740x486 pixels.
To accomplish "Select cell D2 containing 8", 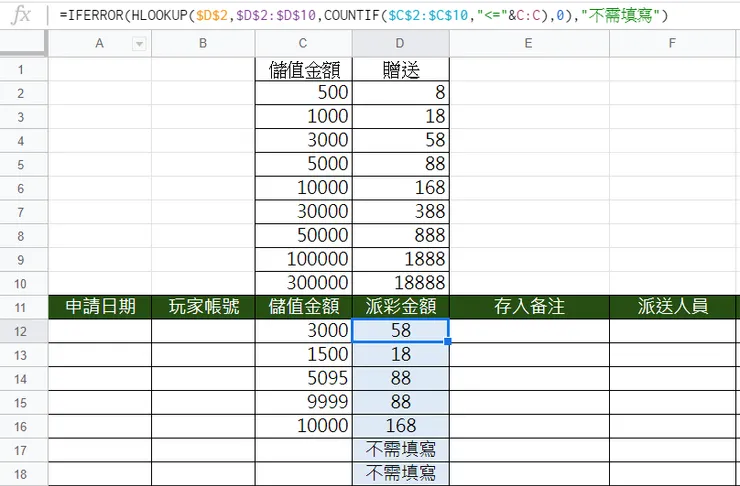I will (x=401, y=93).
